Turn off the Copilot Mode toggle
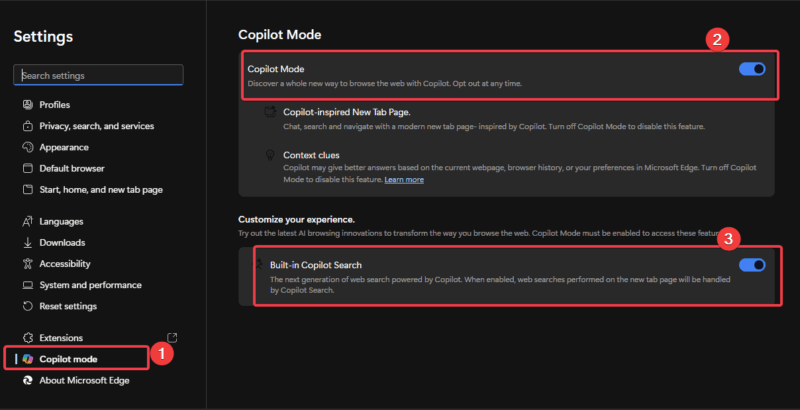 (751, 69)
